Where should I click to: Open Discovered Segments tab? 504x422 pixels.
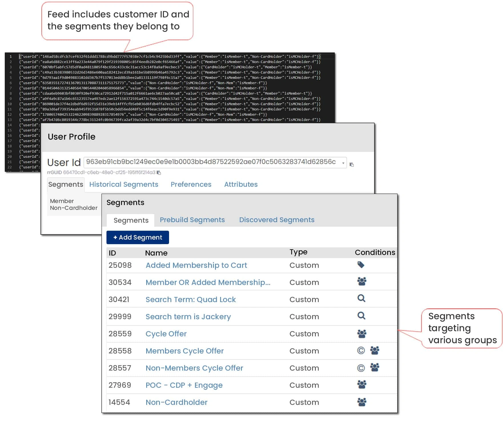(x=277, y=220)
